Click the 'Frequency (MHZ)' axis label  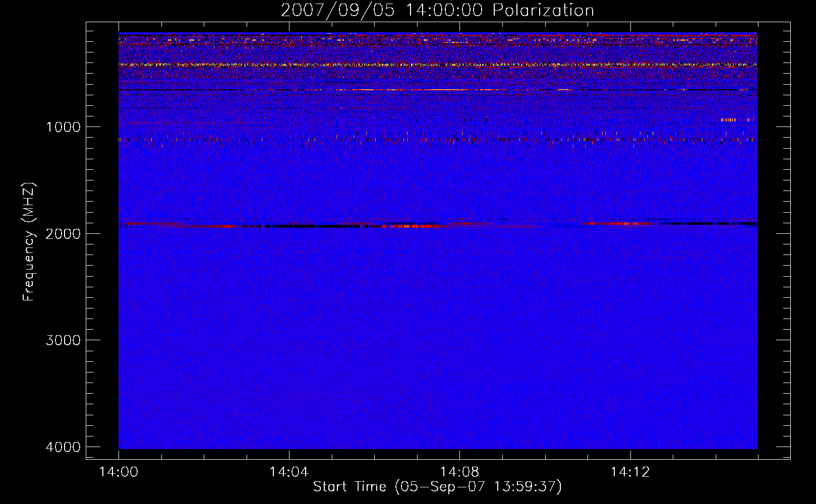[29, 242]
